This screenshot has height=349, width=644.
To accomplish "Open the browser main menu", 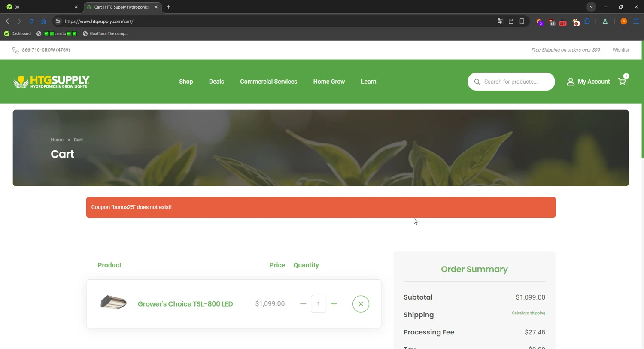I will pyautogui.click(x=636, y=21).
